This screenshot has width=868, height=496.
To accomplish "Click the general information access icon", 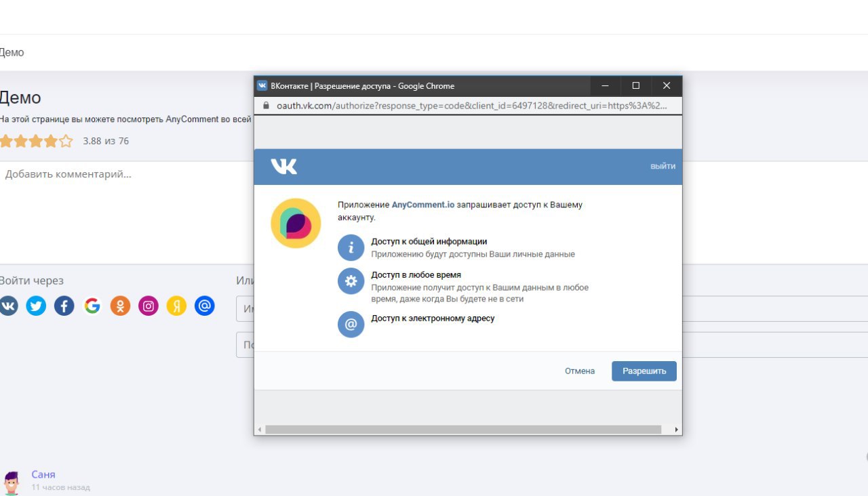I will [x=351, y=247].
